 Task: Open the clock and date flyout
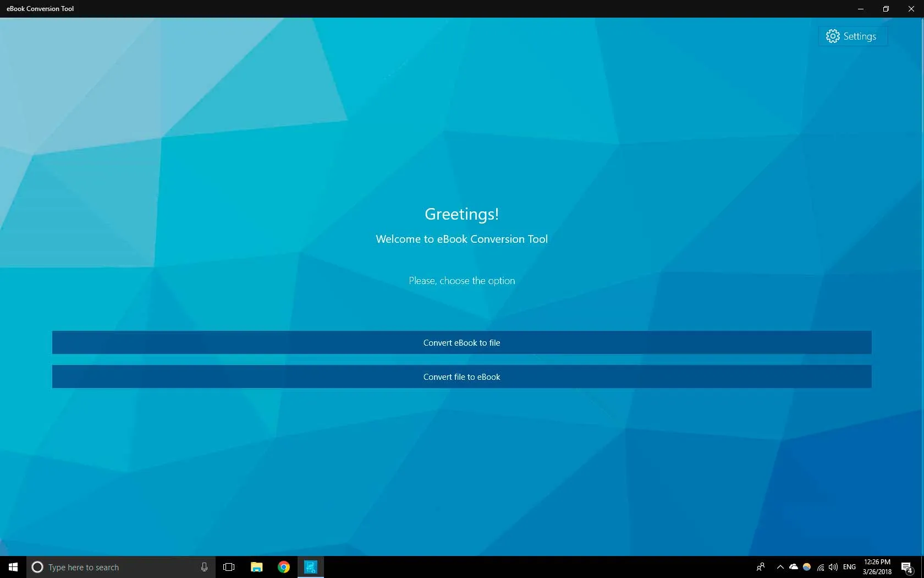click(877, 567)
